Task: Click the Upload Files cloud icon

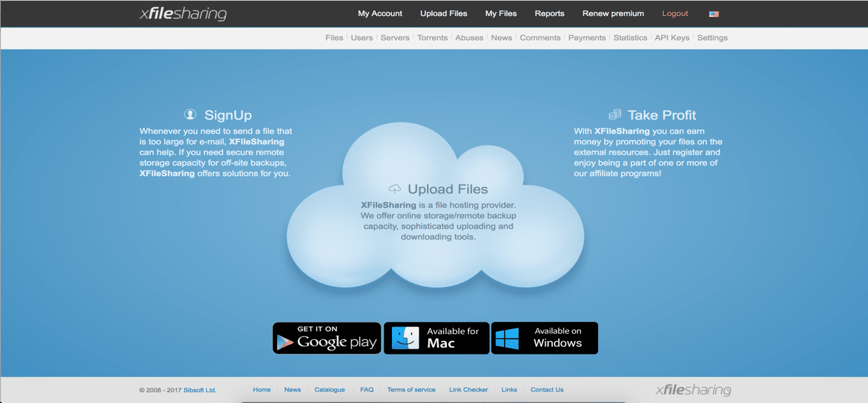Action: [394, 188]
